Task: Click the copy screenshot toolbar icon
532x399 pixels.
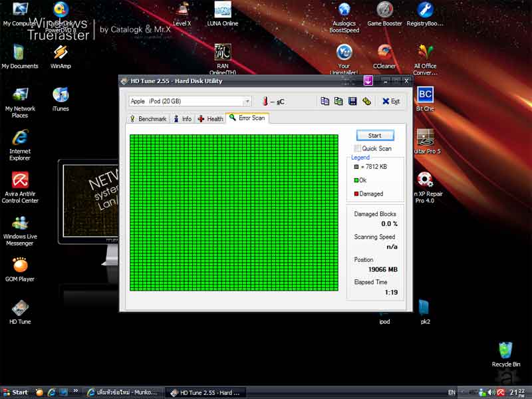Action: [x=338, y=101]
